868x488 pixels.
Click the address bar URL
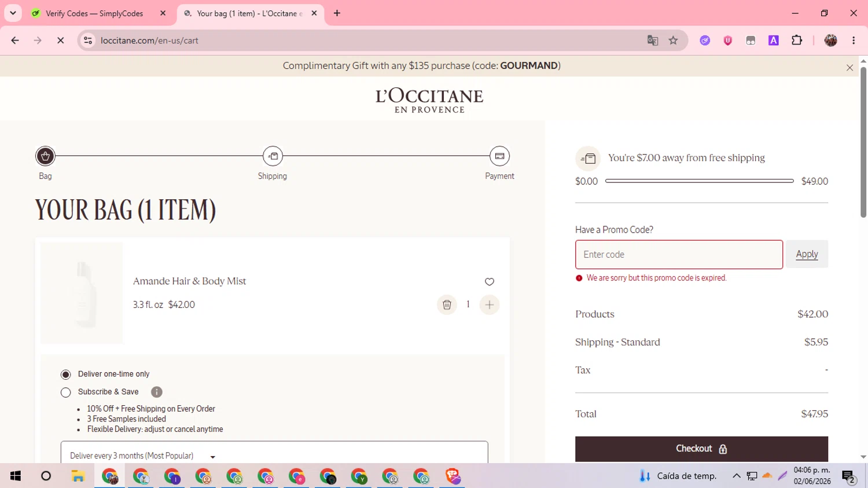coord(149,41)
